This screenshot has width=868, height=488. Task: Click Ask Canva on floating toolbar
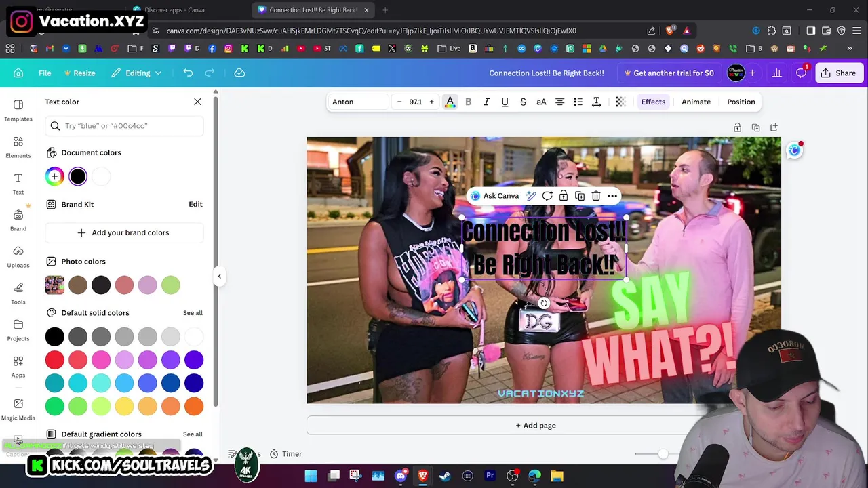pyautogui.click(x=495, y=196)
